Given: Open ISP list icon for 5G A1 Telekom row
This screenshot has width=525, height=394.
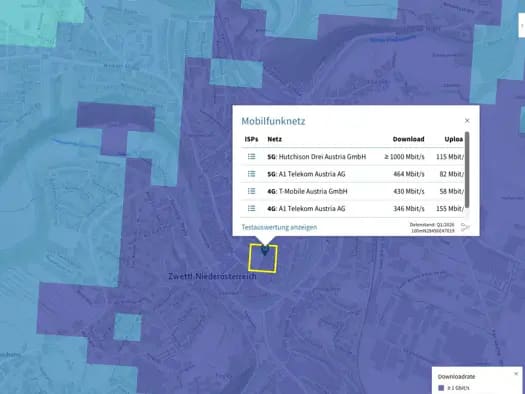Looking at the screenshot, I should tap(251, 174).
